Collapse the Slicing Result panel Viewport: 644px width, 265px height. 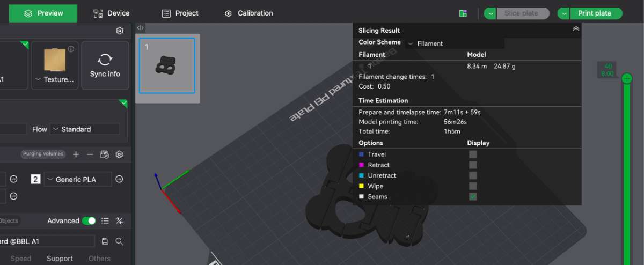pyautogui.click(x=576, y=29)
